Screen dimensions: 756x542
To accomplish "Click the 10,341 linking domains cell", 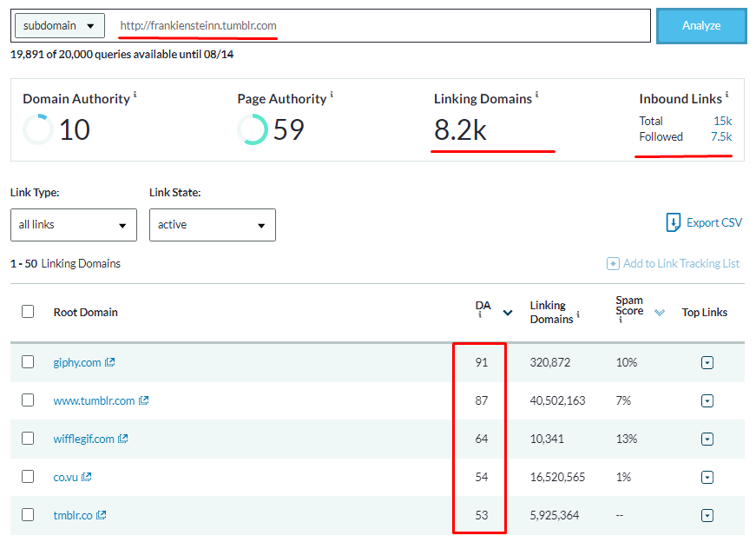I will pos(547,439).
